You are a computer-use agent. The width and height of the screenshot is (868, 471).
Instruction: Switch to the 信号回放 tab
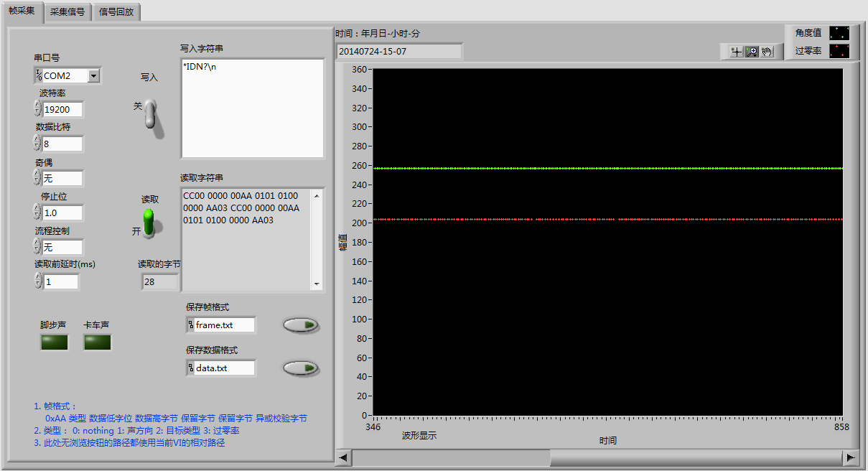click(x=116, y=12)
